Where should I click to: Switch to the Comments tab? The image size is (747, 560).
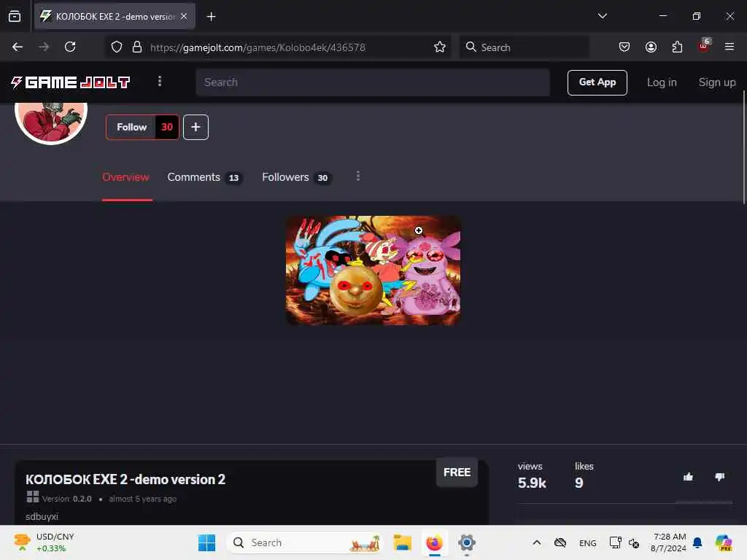(205, 177)
